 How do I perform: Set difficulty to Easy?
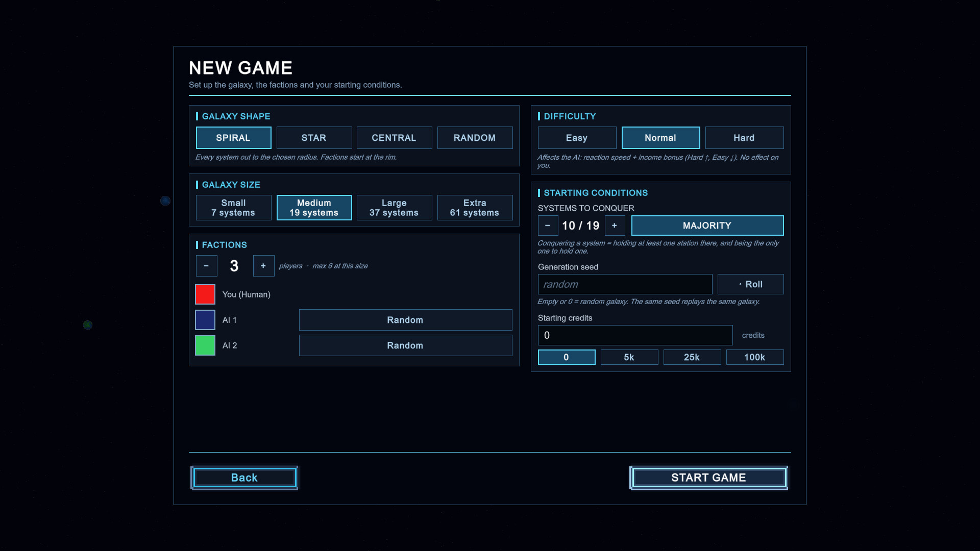click(x=577, y=138)
